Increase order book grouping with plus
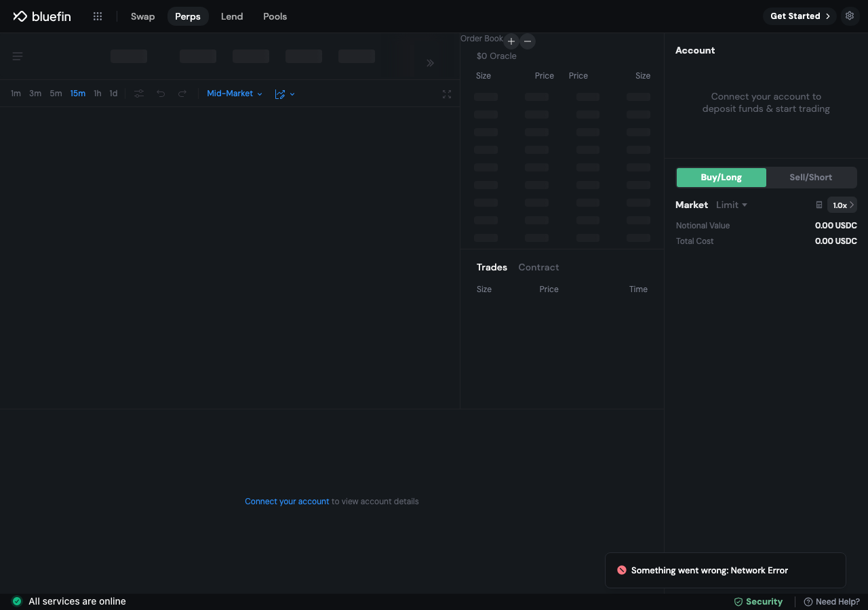The image size is (868, 610). [511, 41]
